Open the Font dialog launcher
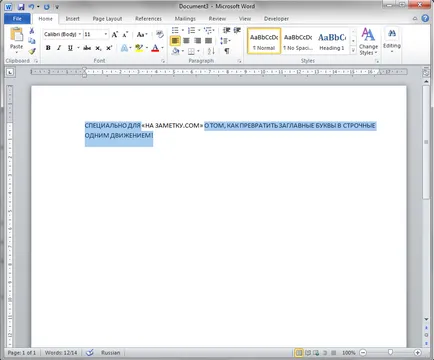Image resolution: width=434 pixels, height=360 pixels. click(x=163, y=61)
